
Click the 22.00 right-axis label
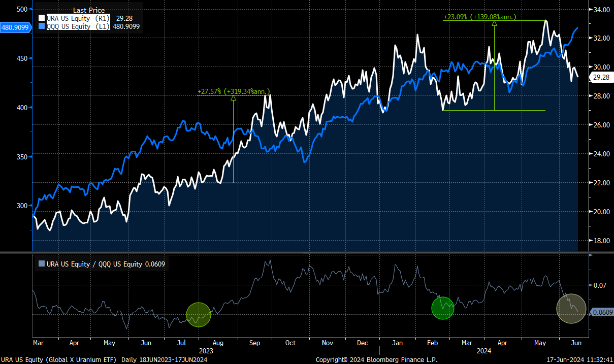coord(601,183)
